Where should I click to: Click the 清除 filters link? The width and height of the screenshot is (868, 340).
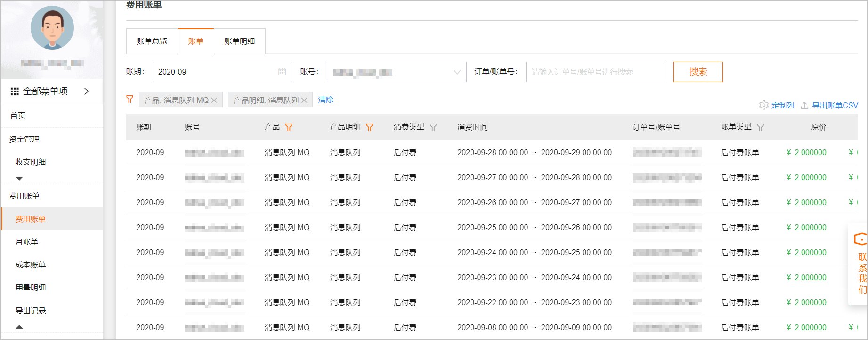(325, 100)
